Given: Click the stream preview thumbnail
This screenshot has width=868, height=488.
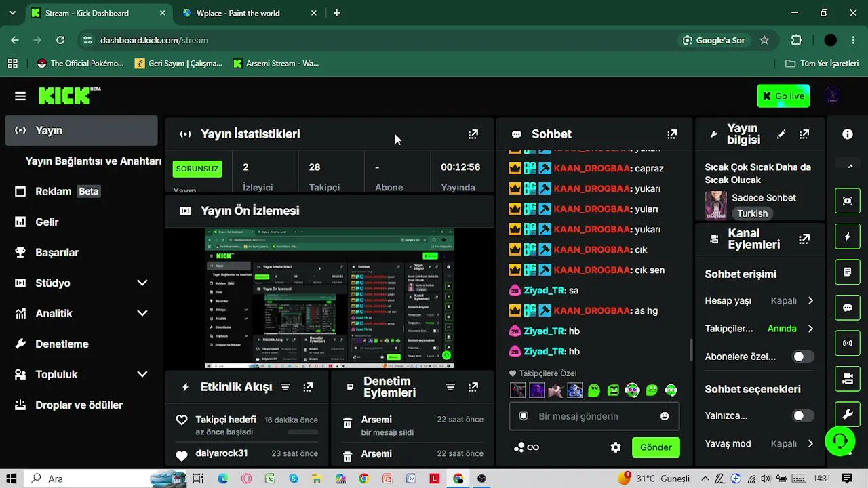Looking at the screenshot, I should tap(330, 298).
